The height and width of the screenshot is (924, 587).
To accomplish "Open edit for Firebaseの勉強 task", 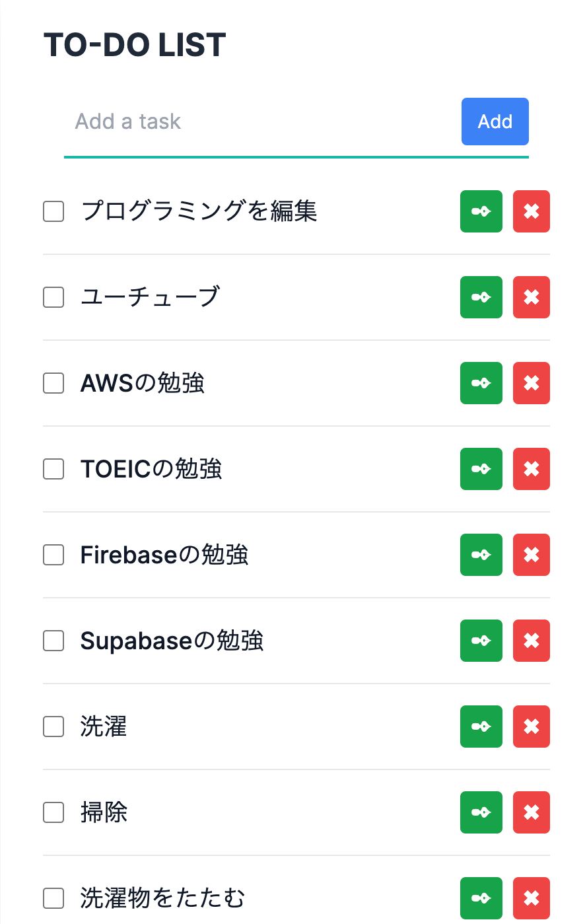I will coord(481,555).
